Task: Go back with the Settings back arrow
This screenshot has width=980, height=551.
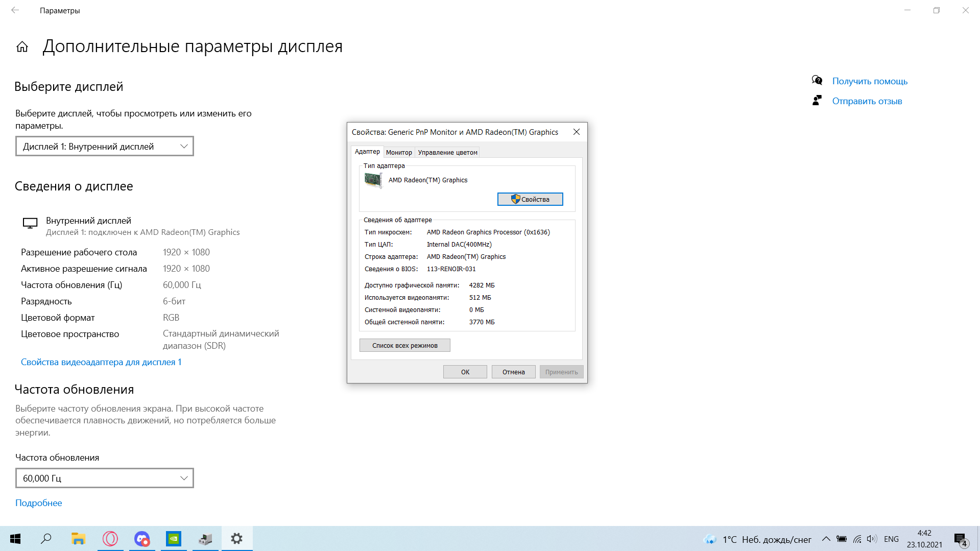Action: pos(15,10)
